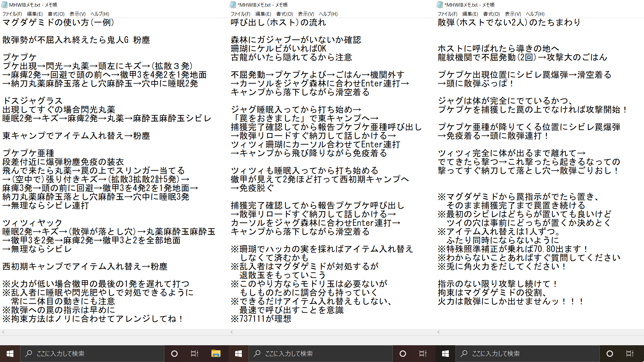Image resolution: width=644 pixels, height=362 pixels.
Task: Click the Notepad title icon of the middle window
Action: click(233, 5)
